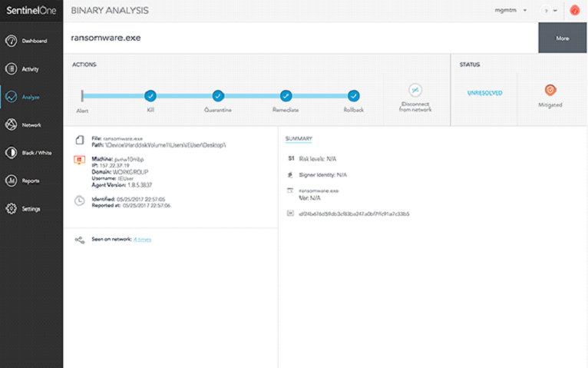Click the Reported at timestamp
This screenshot has width=588, height=368.
click(147, 206)
